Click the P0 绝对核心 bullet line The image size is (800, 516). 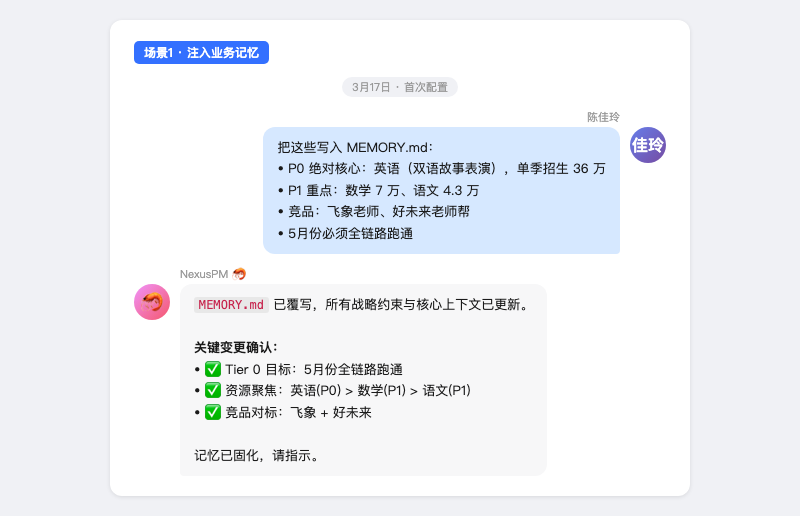pyautogui.click(x=441, y=169)
